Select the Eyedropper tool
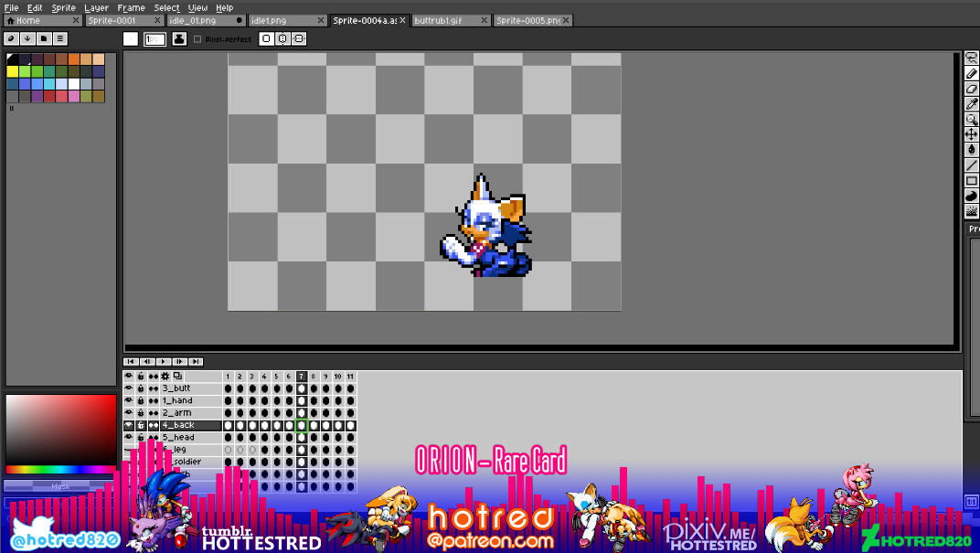980x553 pixels. pyautogui.click(x=971, y=103)
